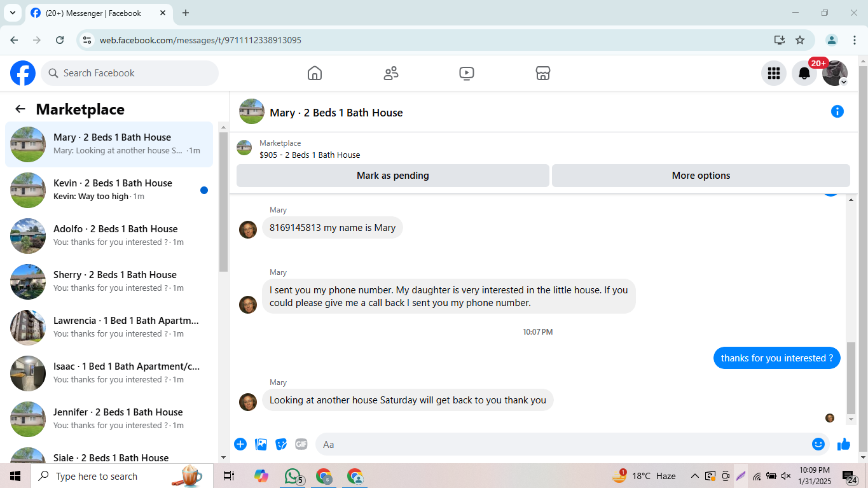868x488 pixels.
Task: Click the "Looking at another house Saturday" message
Action: 408,400
